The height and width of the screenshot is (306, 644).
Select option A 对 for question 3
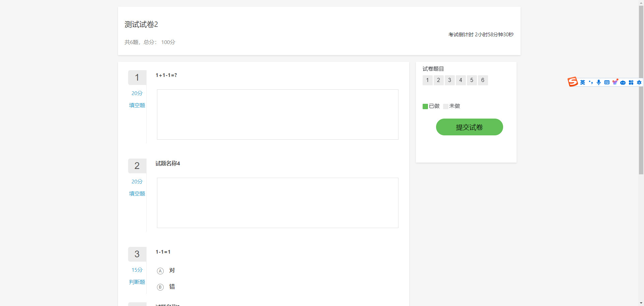[x=160, y=271]
